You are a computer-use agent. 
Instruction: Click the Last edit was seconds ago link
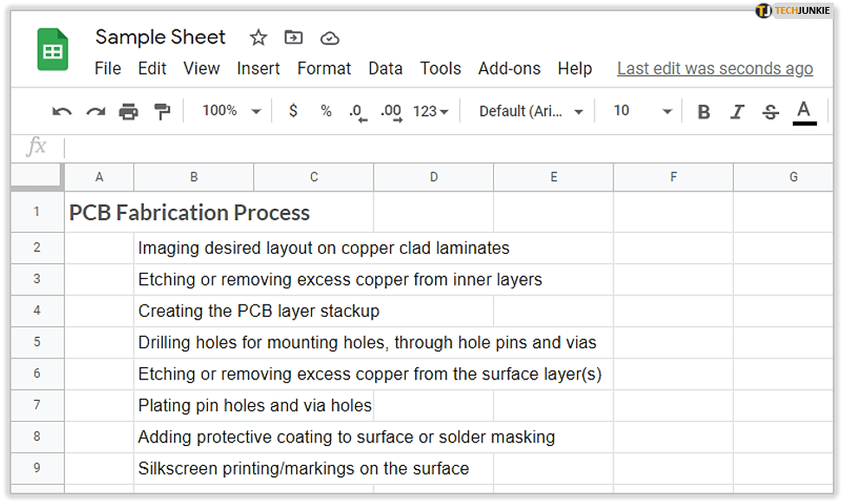coord(715,68)
